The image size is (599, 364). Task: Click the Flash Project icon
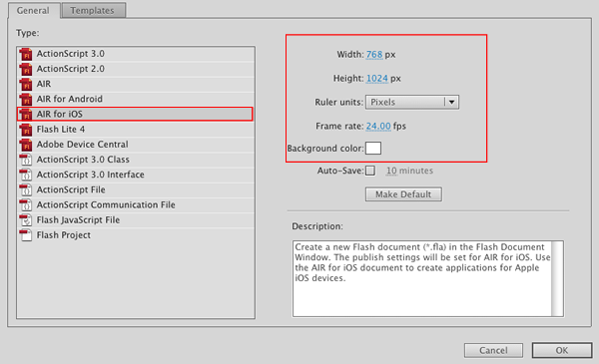(26, 235)
